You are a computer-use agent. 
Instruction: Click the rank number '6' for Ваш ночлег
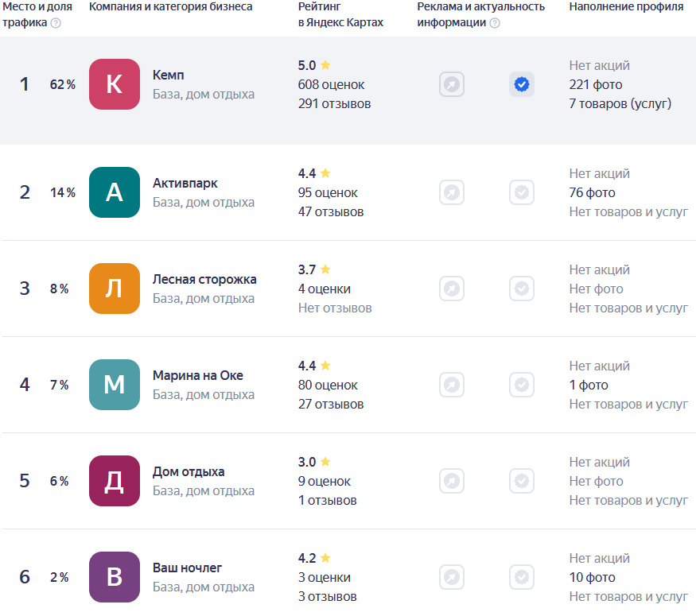click(25, 577)
